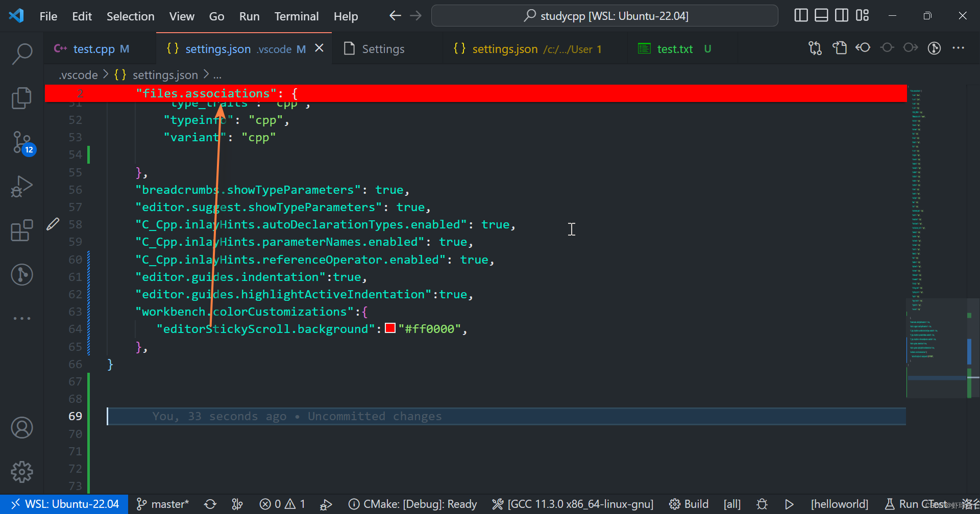Expand the breadcrumb ellipsis segment

click(x=217, y=75)
